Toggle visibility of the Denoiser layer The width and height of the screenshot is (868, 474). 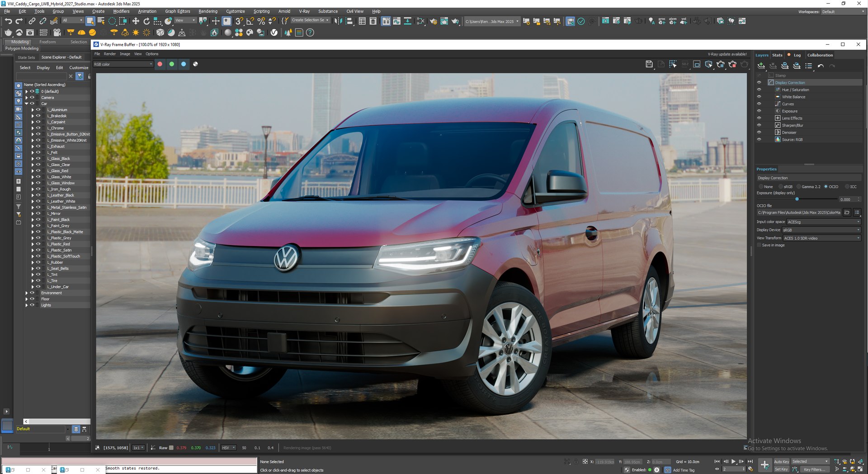[759, 133]
